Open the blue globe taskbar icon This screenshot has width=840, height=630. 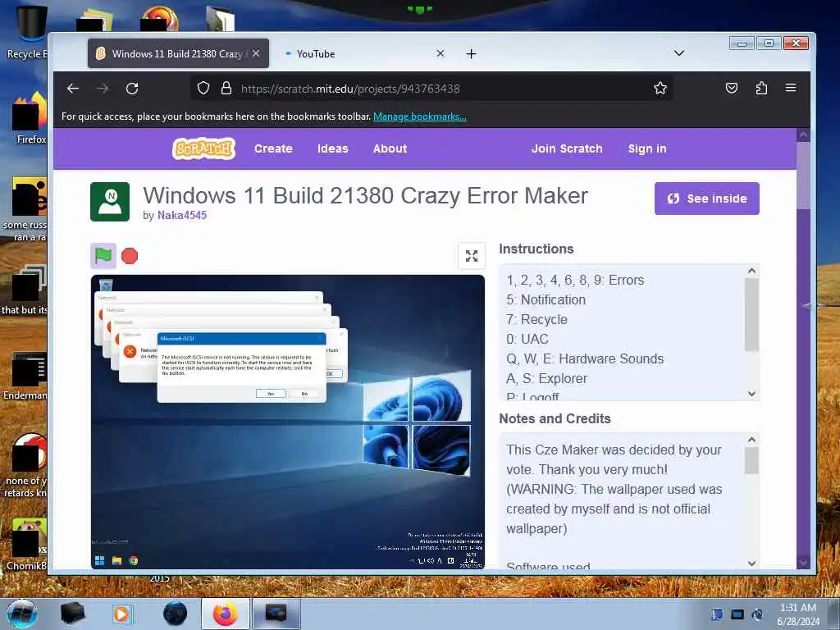pos(175,614)
